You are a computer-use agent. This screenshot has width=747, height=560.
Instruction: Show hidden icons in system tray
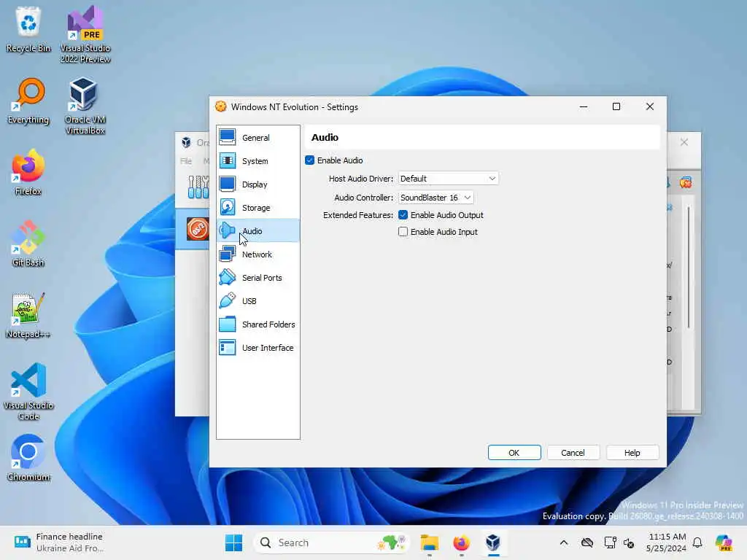(564, 542)
